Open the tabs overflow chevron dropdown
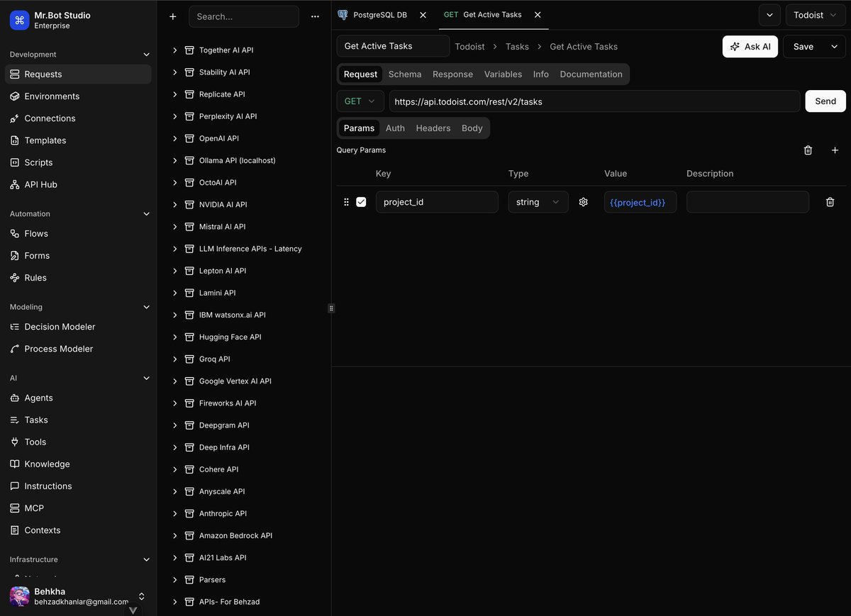851x616 pixels. (x=769, y=15)
